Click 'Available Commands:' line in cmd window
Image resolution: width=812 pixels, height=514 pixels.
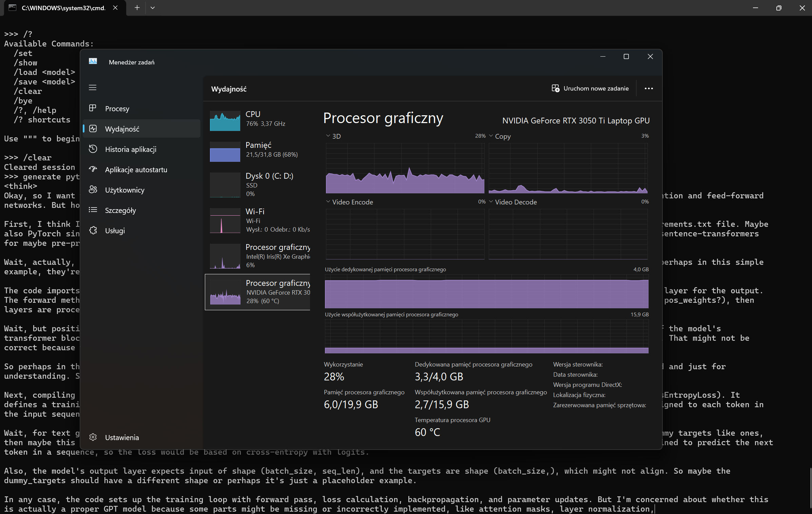49,44
